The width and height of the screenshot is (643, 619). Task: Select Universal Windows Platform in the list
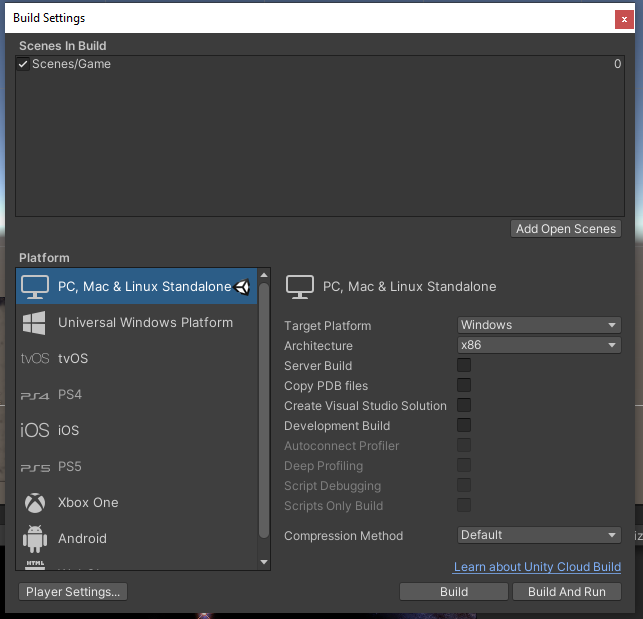tap(137, 322)
